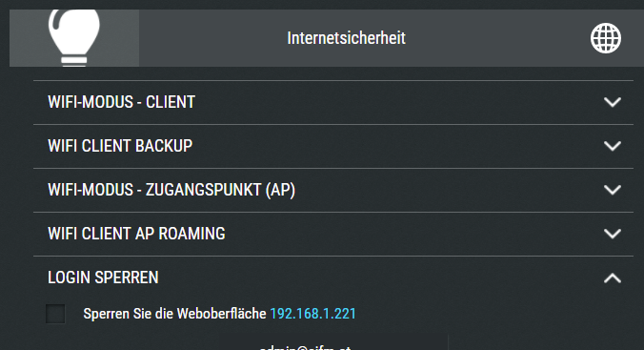Click the Internetsicherheit page title
Screen dimensions: 644x350
pos(346,38)
